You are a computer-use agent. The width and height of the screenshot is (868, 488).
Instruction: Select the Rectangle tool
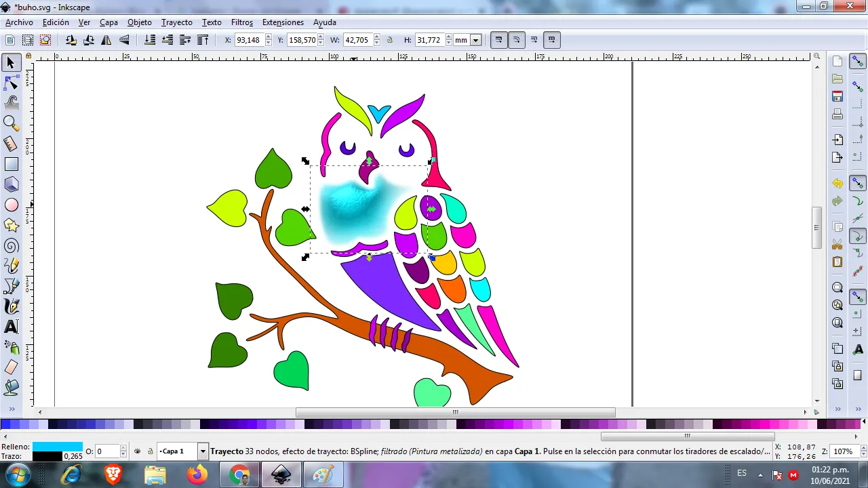click(x=11, y=164)
